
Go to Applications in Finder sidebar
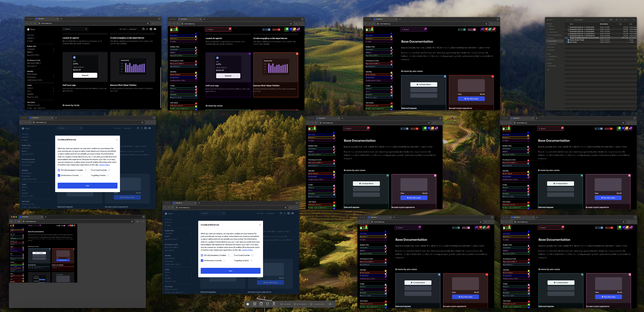click(553, 32)
